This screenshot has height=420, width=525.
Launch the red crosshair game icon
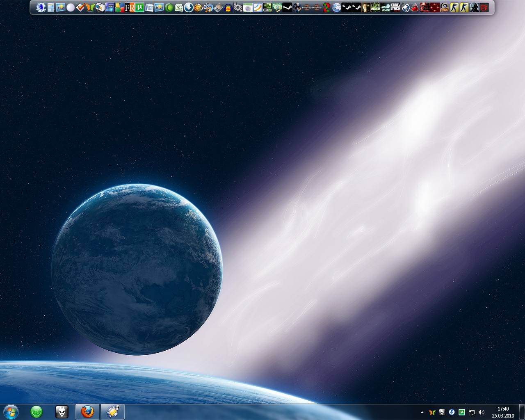(x=435, y=7)
